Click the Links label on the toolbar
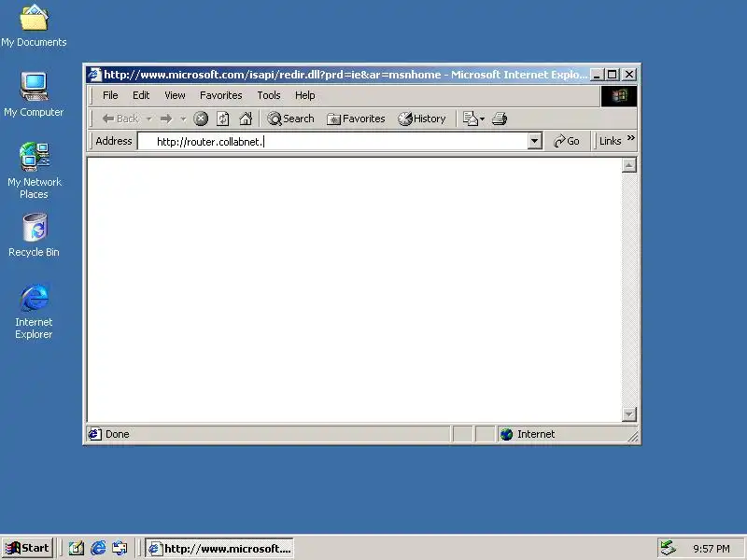The height and width of the screenshot is (560, 747). click(x=611, y=141)
